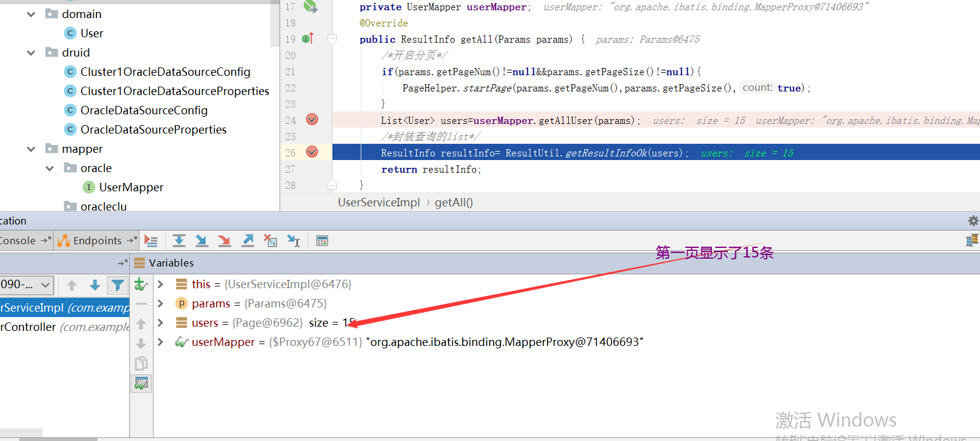Click the move watch up arrow icon

tap(141, 324)
